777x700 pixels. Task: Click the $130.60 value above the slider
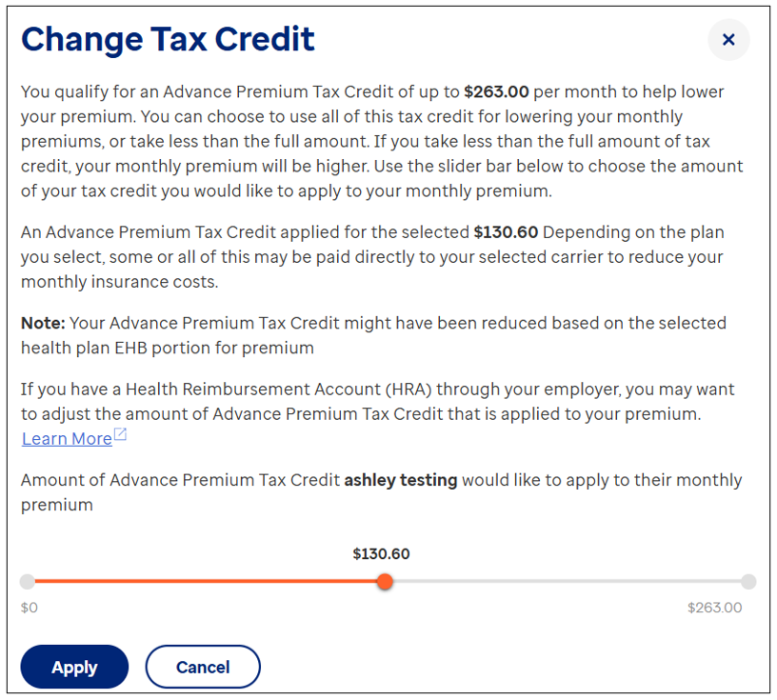pyautogui.click(x=381, y=553)
